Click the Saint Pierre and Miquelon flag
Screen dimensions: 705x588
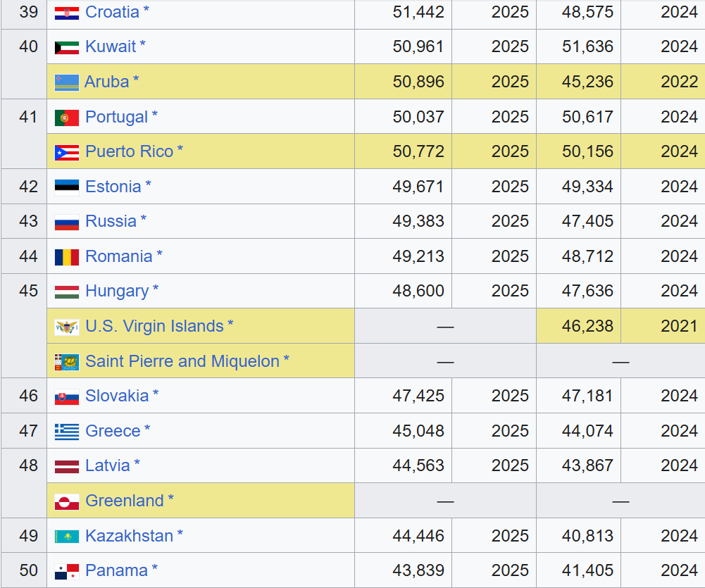click(x=67, y=362)
